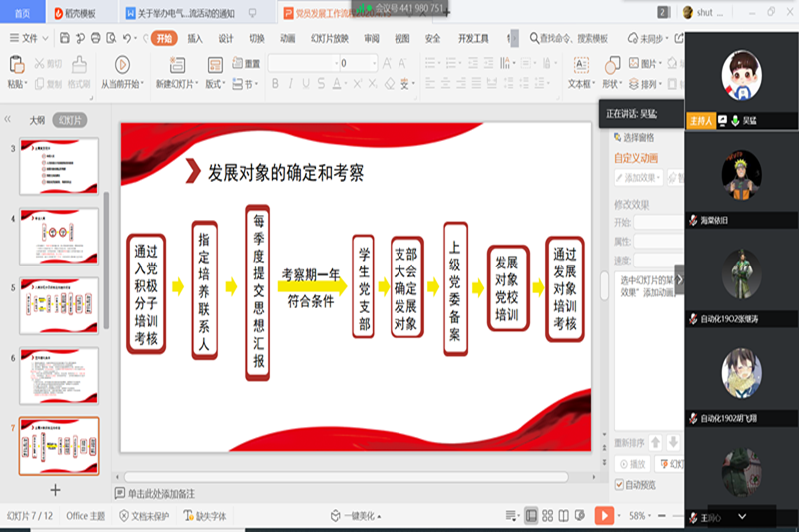Add a new slide with the plus icon

click(x=55, y=490)
